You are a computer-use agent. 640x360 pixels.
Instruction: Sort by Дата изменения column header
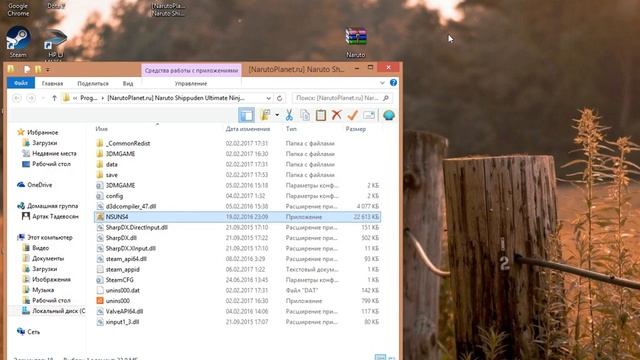(x=248, y=129)
